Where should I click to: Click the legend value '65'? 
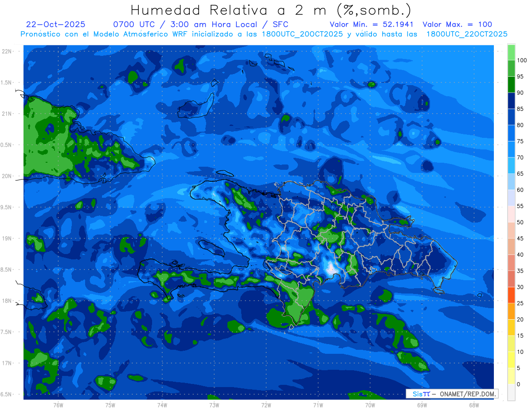coord(520,173)
